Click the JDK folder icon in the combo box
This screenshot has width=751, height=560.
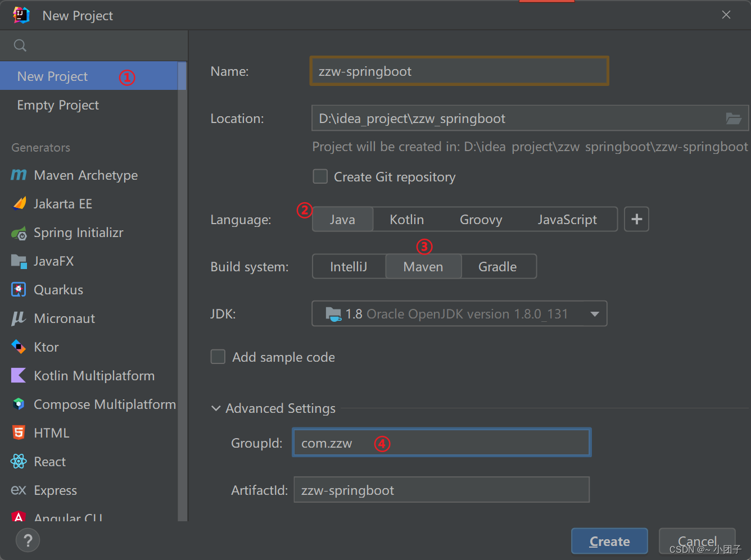point(333,314)
